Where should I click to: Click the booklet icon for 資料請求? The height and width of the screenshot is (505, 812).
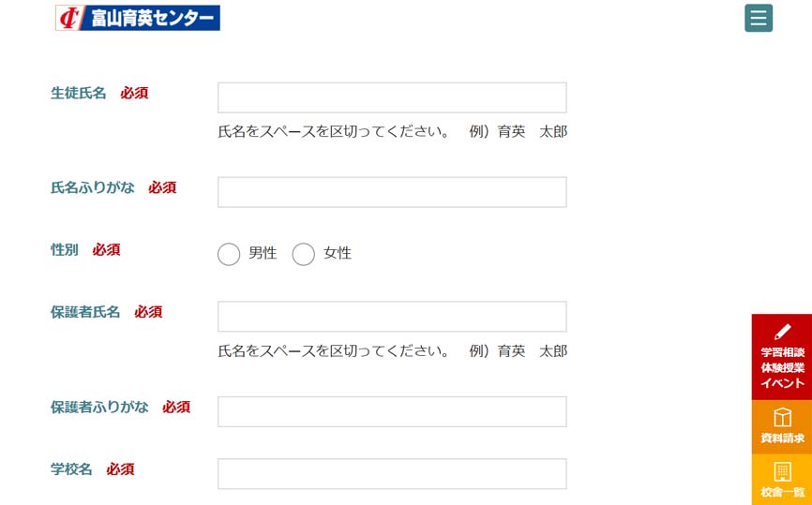pos(782,418)
